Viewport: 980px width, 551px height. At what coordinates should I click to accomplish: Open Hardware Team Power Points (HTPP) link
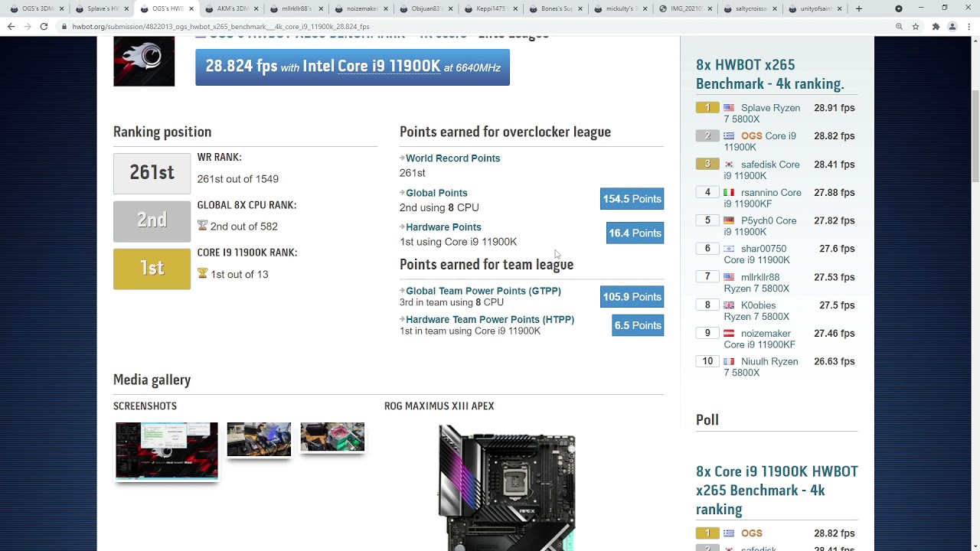[490, 320]
